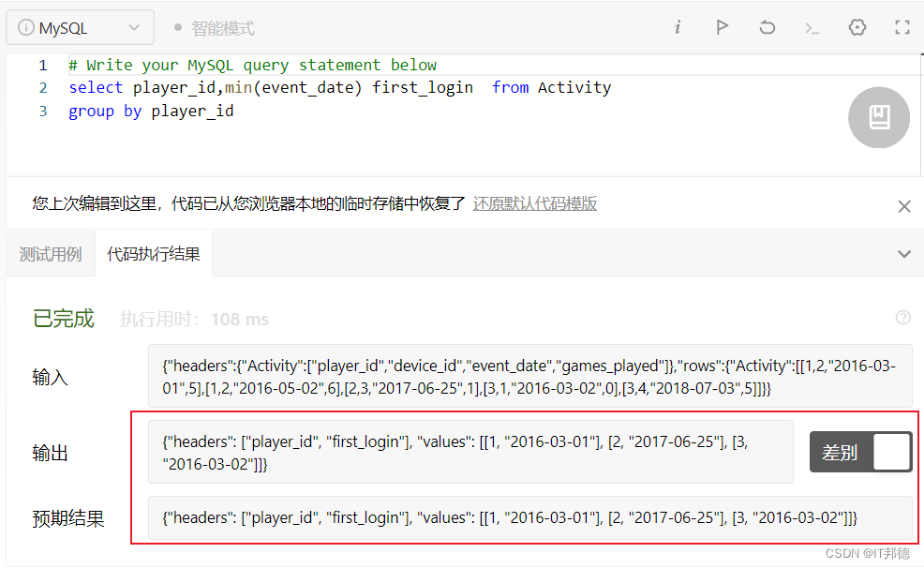The image size is (924, 568).
Task: Open the terminal console icon
Action: [x=812, y=28]
